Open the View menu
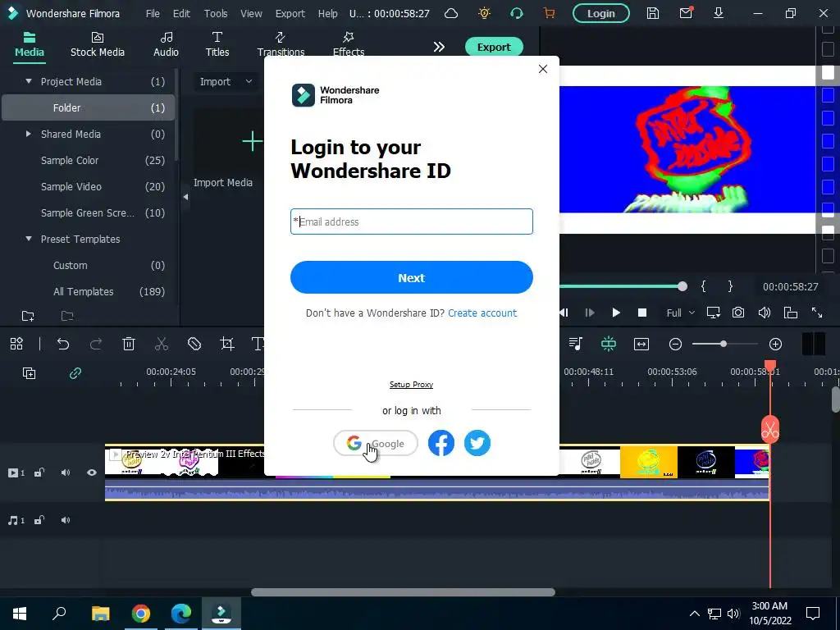The image size is (840, 630). tap(251, 13)
